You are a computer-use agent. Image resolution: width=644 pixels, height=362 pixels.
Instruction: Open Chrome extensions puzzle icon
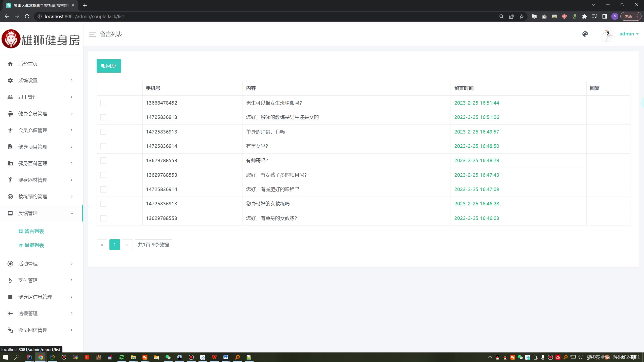point(584,16)
